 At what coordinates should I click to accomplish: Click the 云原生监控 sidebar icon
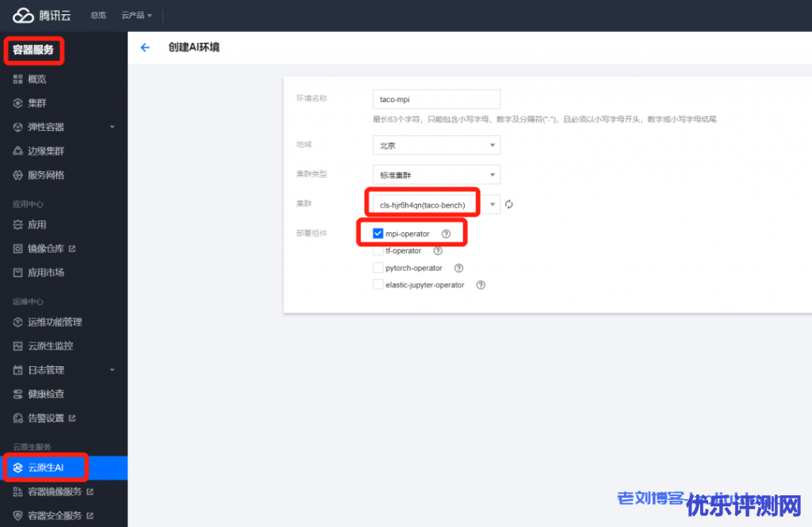(17, 346)
